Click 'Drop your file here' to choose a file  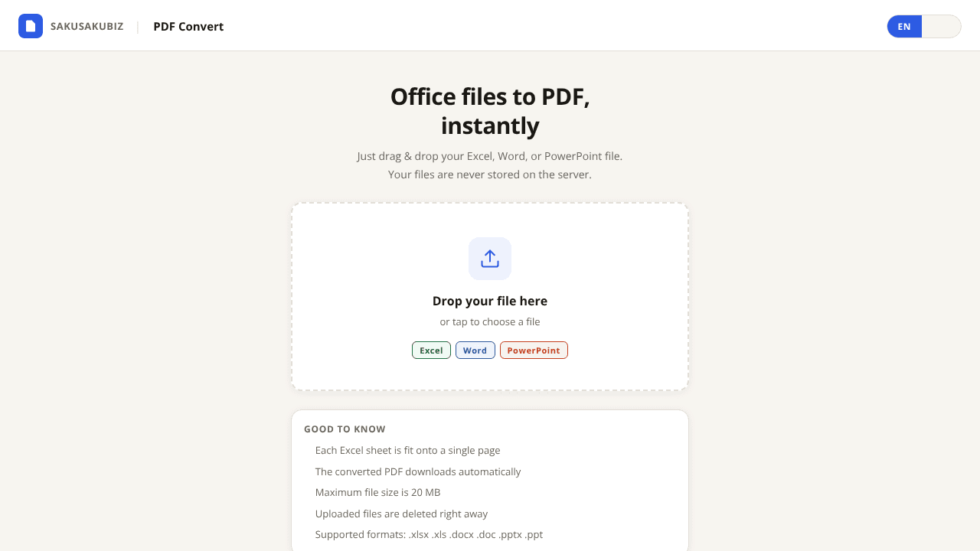490,301
